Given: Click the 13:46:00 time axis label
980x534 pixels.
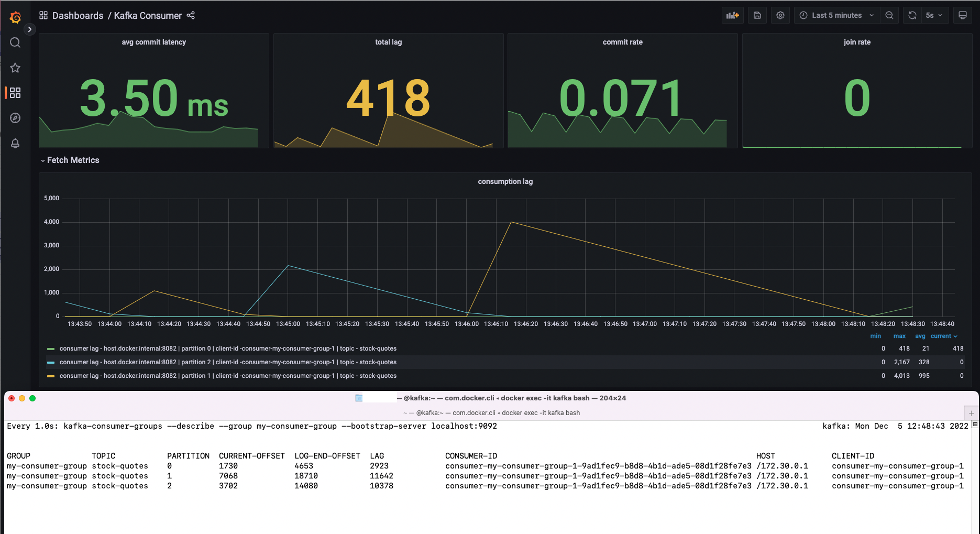Looking at the screenshot, I should pyautogui.click(x=467, y=324).
